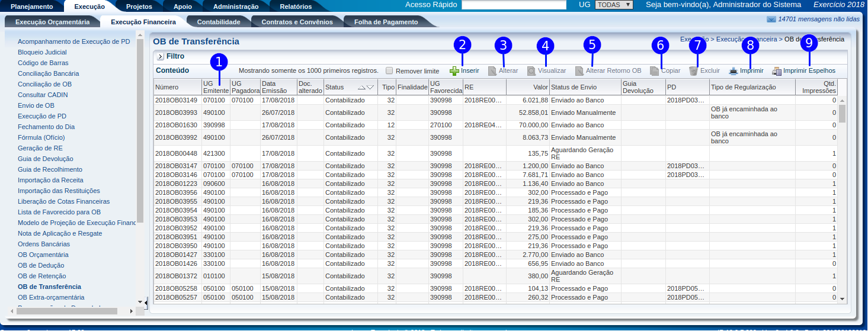Click the Copiar icon in toolbar

654,71
